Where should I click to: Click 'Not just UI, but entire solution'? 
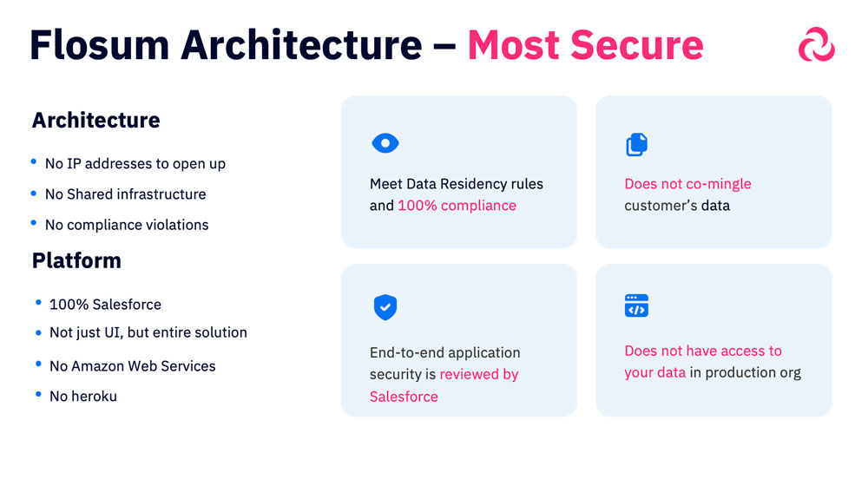[148, 332]
